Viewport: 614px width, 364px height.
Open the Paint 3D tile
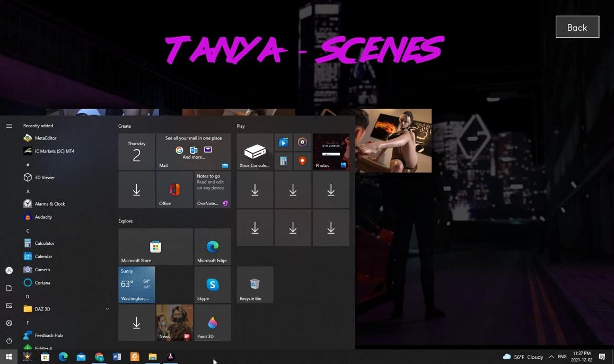212,323
